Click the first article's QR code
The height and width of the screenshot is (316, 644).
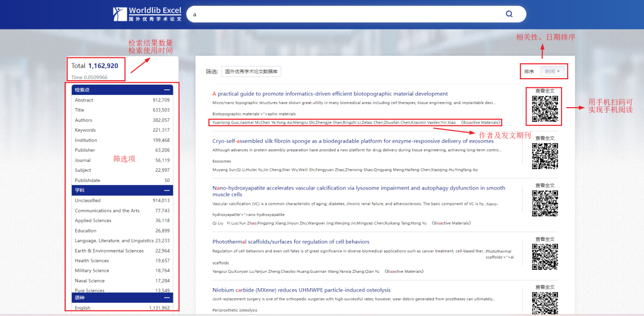click(545, 109)
